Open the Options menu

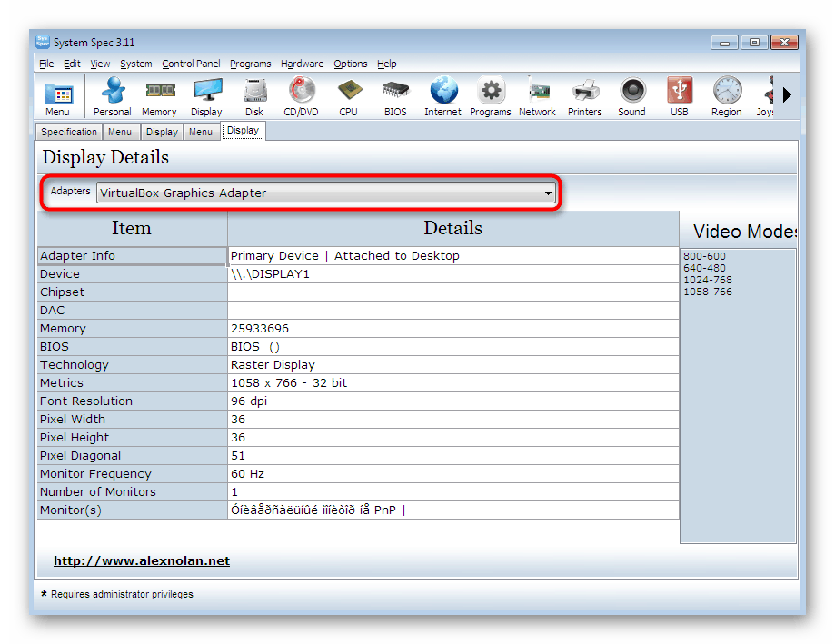[351, 64]
